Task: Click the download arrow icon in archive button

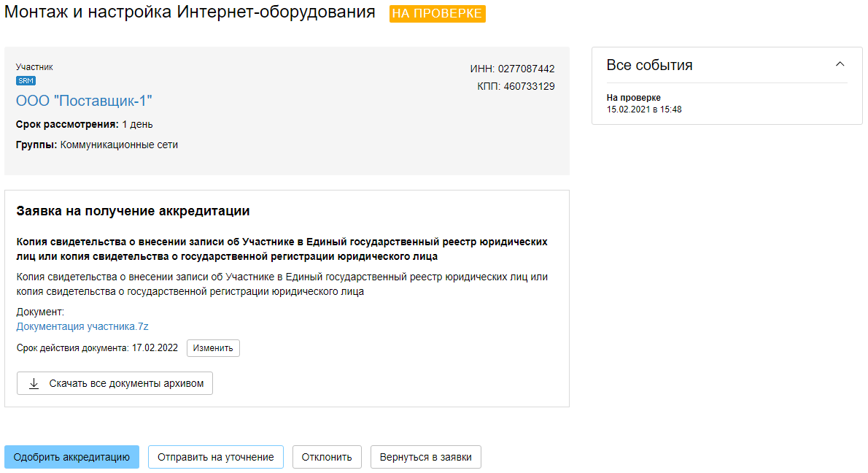Action: (x=34, y=383)
